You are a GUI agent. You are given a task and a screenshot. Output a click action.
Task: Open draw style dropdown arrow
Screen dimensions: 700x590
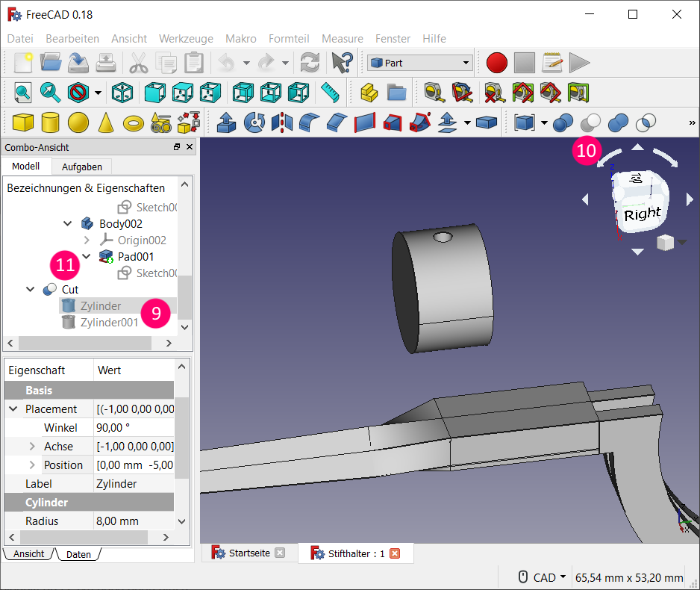click(99, 93)
